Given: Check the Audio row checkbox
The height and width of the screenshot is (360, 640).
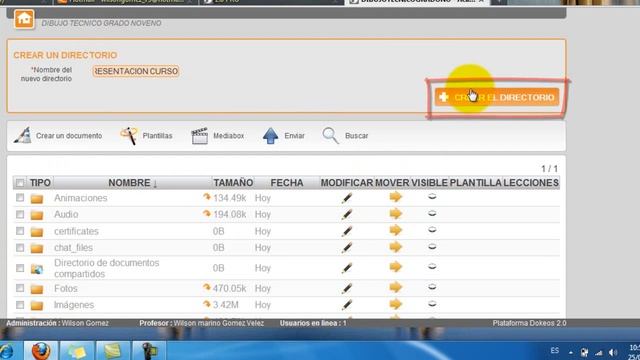Looking at the screenshot, I should click(20, 214).
